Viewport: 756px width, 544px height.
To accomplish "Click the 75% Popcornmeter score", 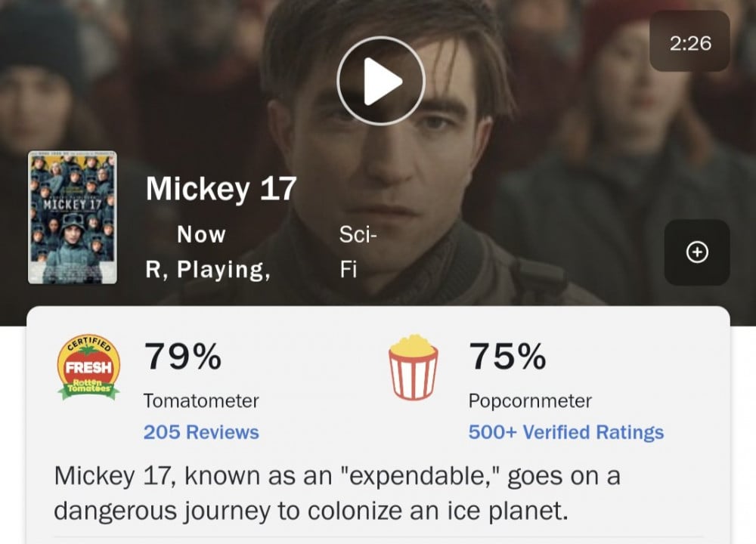I will click(x=507, y=357).
